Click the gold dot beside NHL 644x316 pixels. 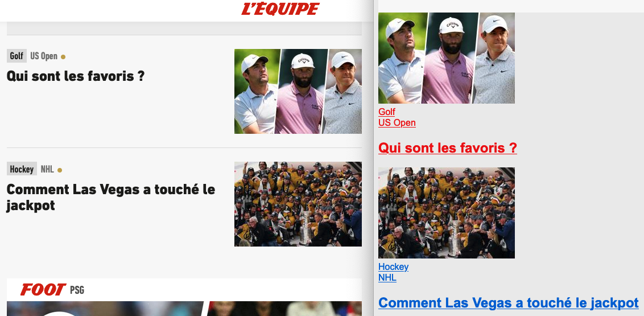coord(60,170)
